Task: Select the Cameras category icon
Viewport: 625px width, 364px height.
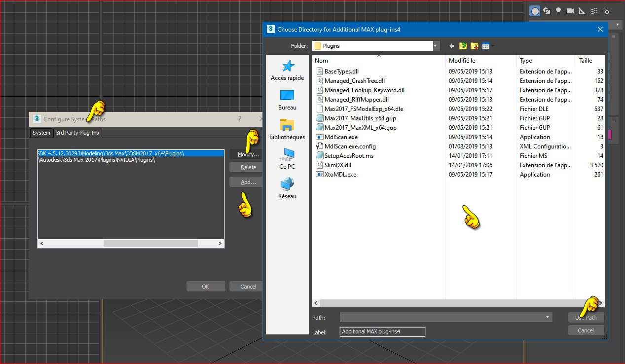Action: pos(570,11)
